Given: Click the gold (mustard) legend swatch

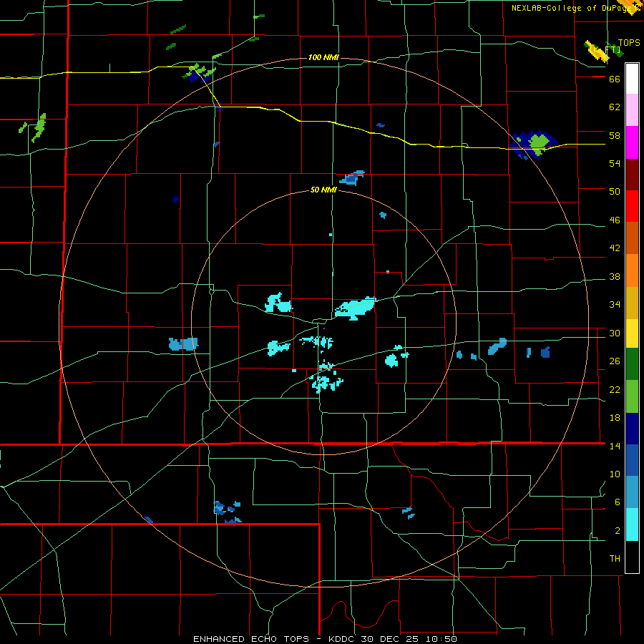Looking at the screenshot, I should pos(632,303).
